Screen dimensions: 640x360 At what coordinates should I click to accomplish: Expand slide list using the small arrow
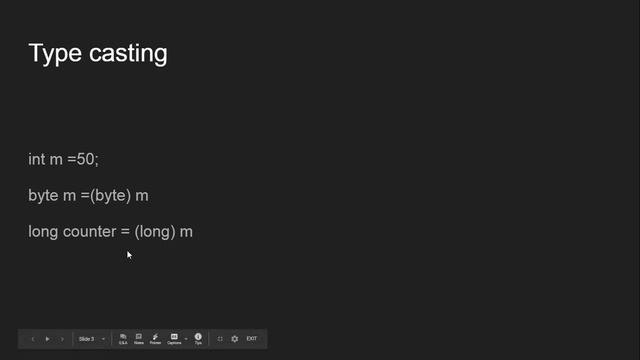coord(103,339)
